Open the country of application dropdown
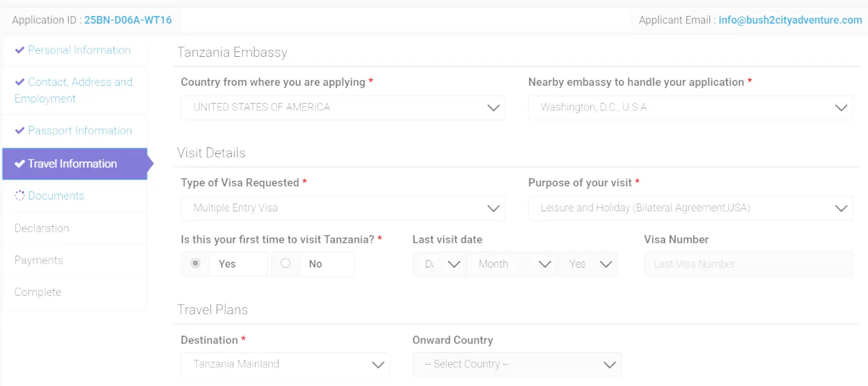 [343, 107]
